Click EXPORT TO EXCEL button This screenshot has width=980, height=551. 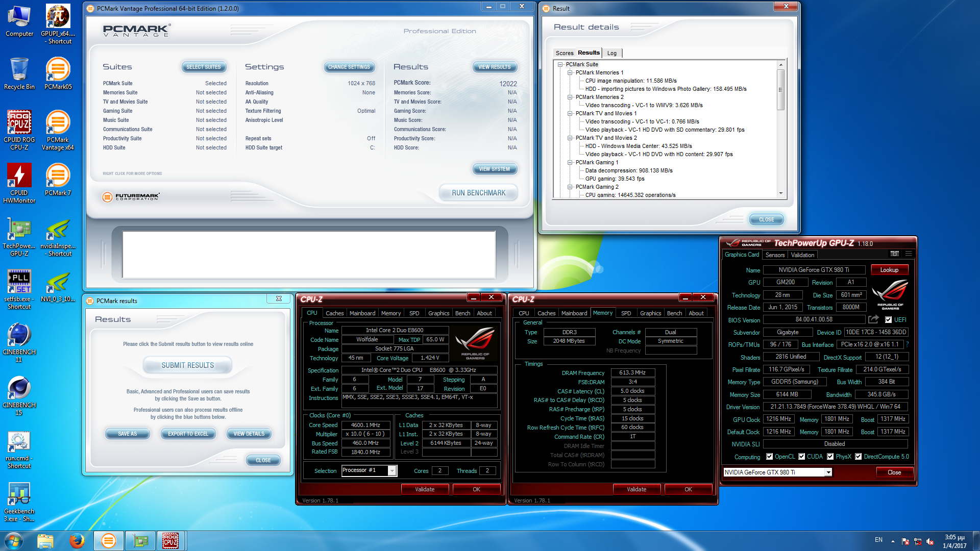coord(188,434)
